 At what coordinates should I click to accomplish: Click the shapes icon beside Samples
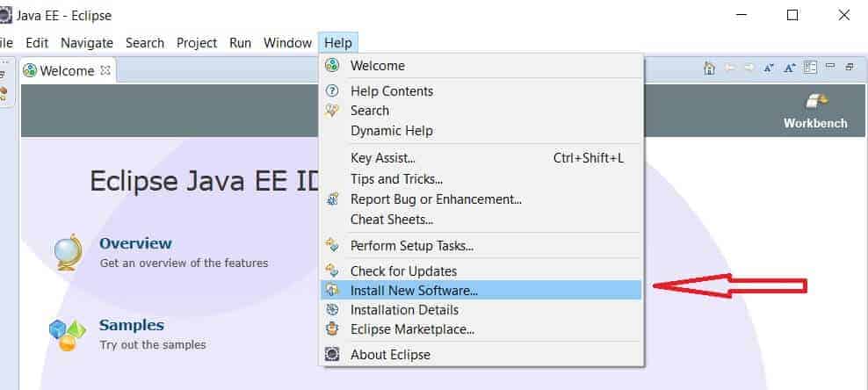(68, 335)
